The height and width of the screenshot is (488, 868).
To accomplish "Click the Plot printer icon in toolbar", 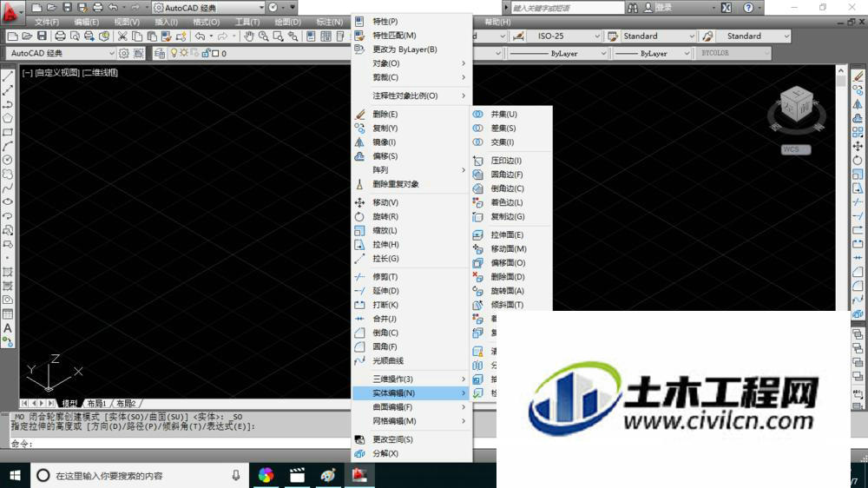I will point(60,36).
